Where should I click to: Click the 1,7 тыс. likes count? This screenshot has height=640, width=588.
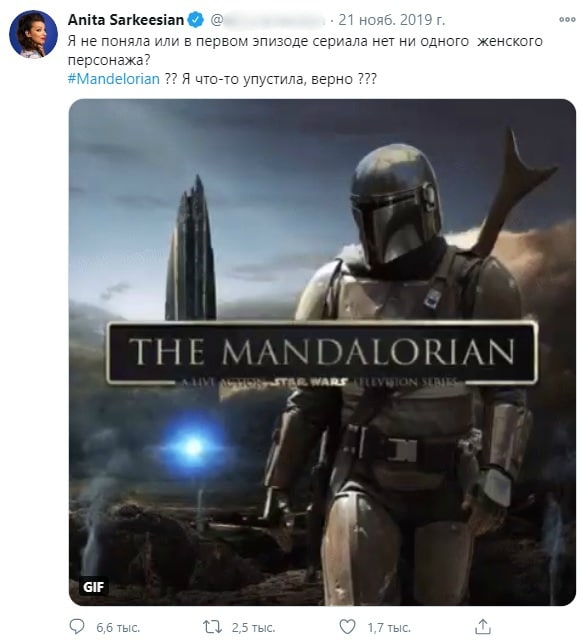tap(389, 627)
